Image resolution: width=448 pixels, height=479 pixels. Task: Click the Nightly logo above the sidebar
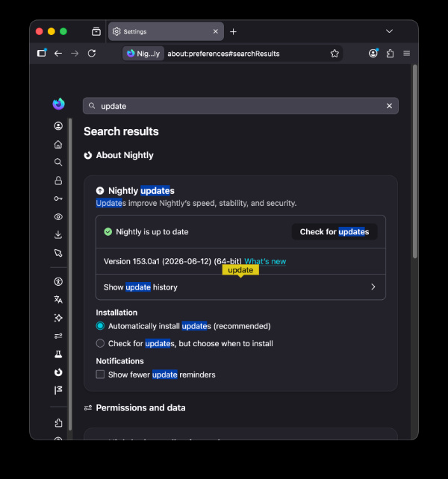58,104
